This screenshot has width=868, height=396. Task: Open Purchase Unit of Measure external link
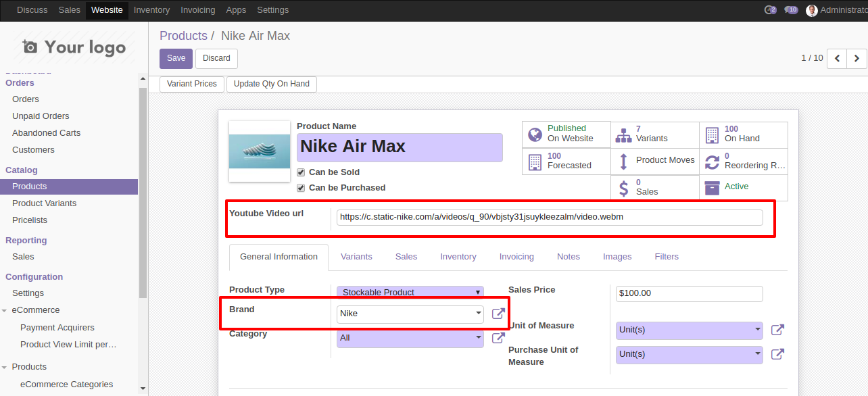tap(777, 354)
